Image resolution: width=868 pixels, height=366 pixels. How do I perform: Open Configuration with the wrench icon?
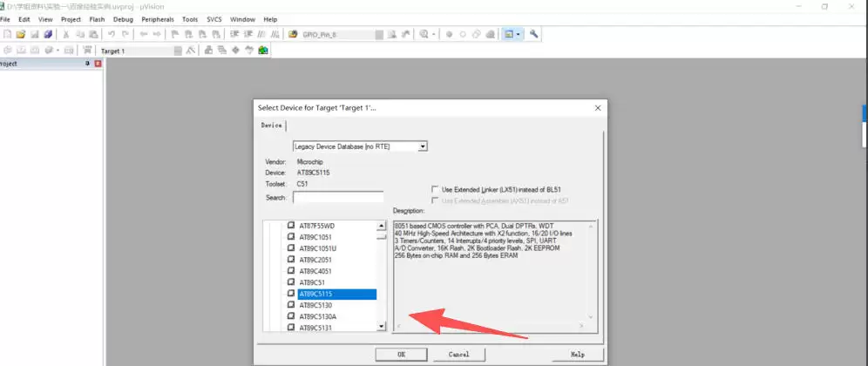533,34
